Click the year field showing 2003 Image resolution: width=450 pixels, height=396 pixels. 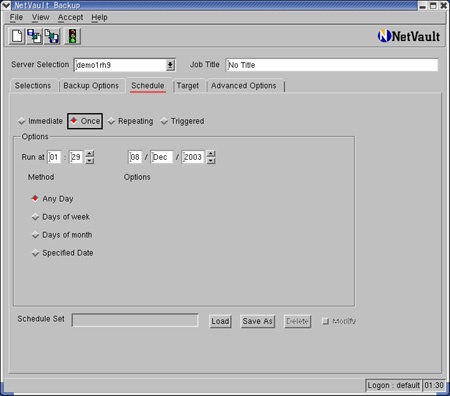pos(193,157)
